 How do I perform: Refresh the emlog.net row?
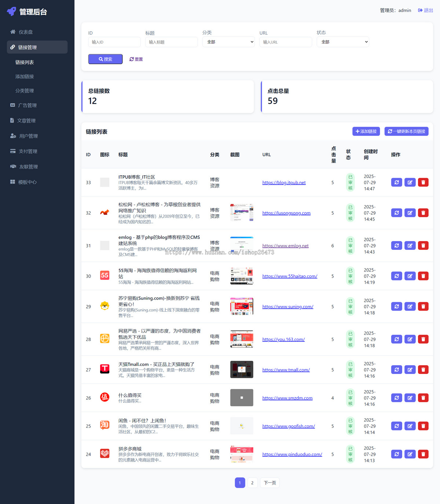tap(397, 246)
